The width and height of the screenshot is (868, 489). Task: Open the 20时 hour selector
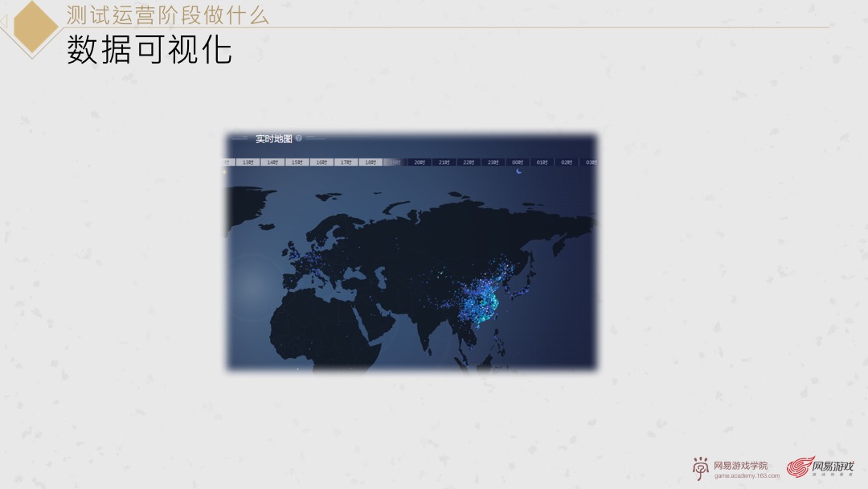(420, 162)
